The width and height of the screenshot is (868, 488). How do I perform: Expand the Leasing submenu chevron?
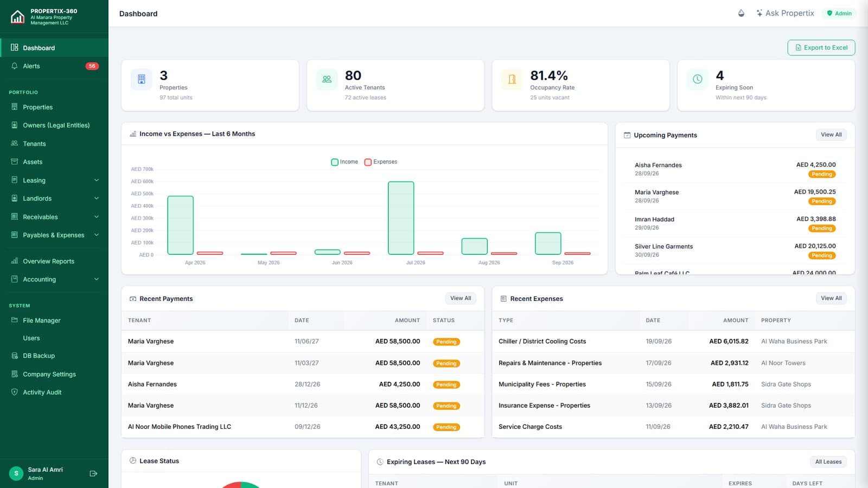(97, 180)
